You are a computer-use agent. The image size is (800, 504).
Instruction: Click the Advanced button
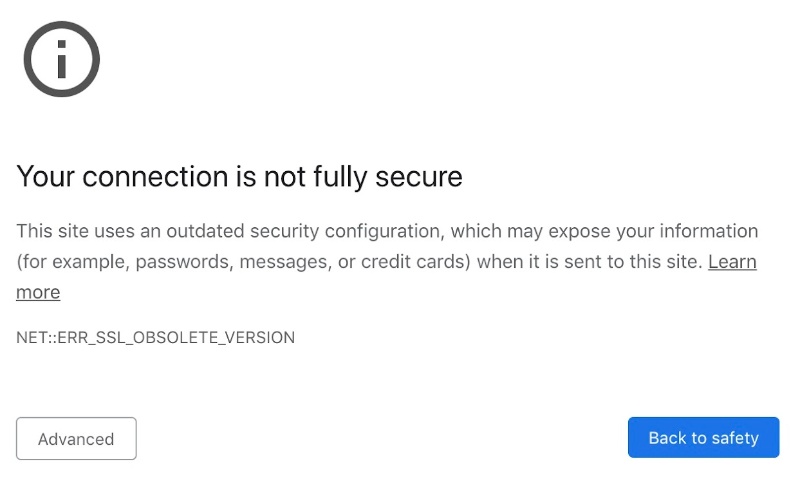tap(76, 439)
